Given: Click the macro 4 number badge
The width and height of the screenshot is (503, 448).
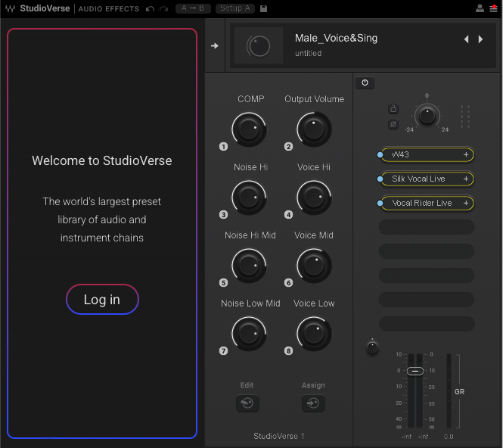Looking at the screenshot, I should click(x=288, y=215).
